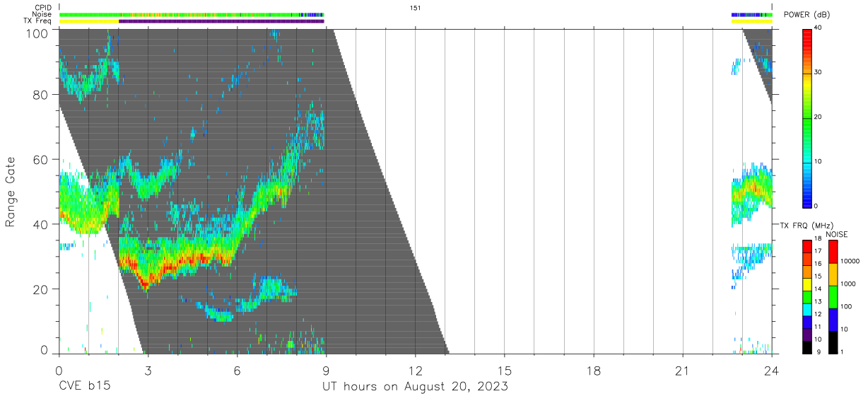Image resolution: width=868 pixels, height=401 pixels.
Task: Click the 18 hour tick label on the x-axis
Action: click(x=594, y=371)
